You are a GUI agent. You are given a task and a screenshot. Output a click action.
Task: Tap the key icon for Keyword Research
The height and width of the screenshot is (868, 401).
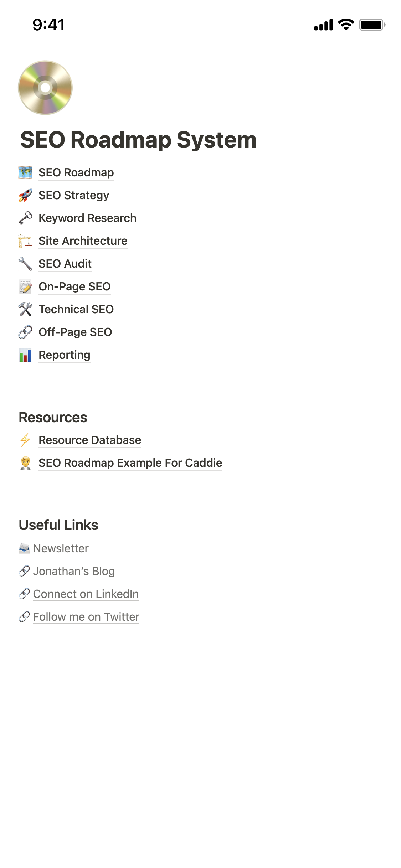coord(25,218)
